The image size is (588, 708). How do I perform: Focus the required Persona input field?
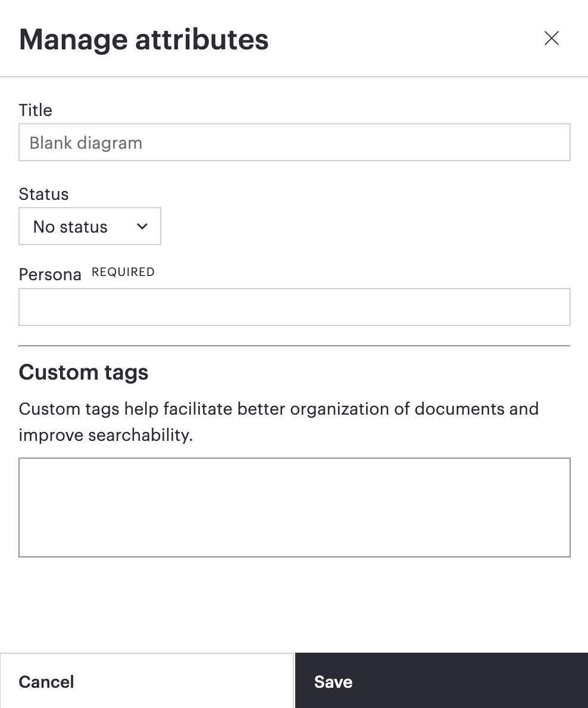click(295, 307)
